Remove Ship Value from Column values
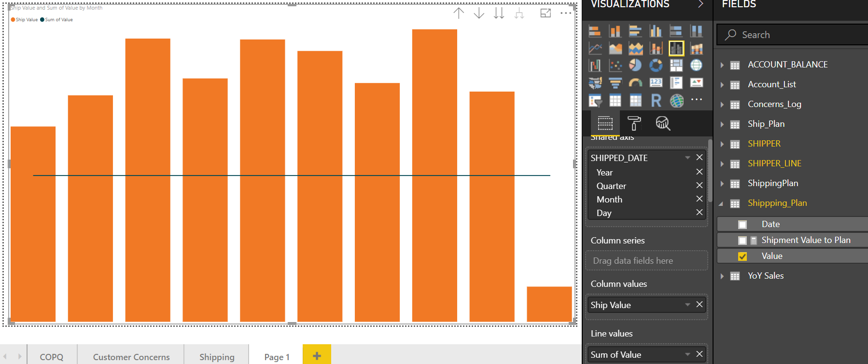The height and width of the screenshot is (364, 868). 699,304
